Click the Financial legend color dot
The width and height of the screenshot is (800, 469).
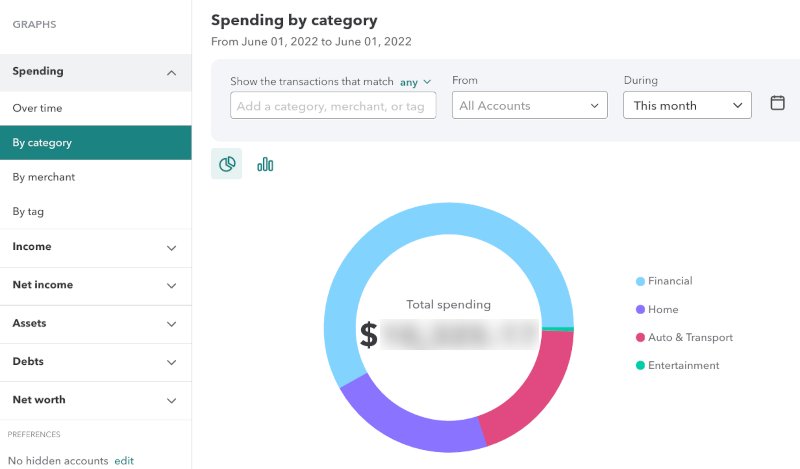click(x=640, y=282)
